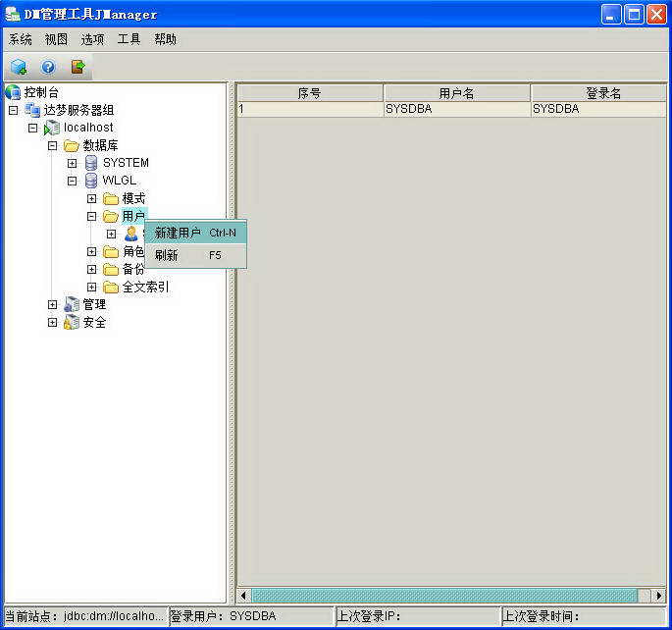Viewport: 672px width, 630px height.
Task: Select the WLGL label in the tree
Action: click(120, 181)
